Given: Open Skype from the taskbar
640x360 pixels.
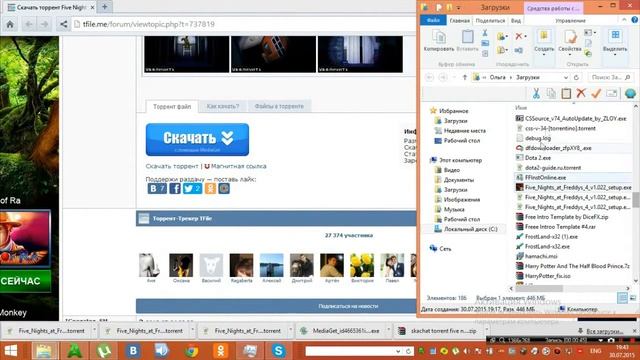Looking at the screenshot, I should click(279, 351).
